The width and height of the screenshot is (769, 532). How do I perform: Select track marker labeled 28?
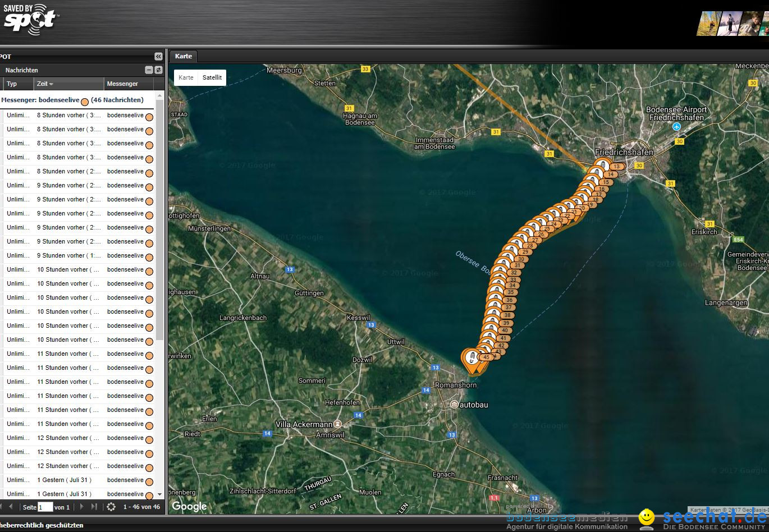pos(530,246)
